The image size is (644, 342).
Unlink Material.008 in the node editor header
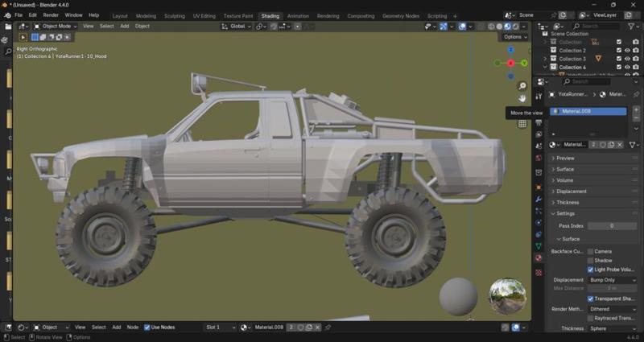[317, 328]
